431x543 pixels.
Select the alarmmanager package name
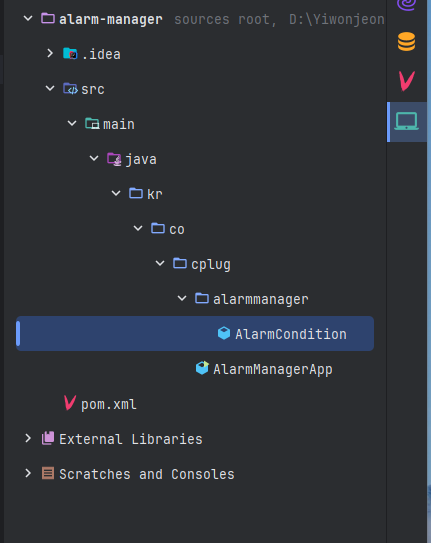[x=261, y=300]
